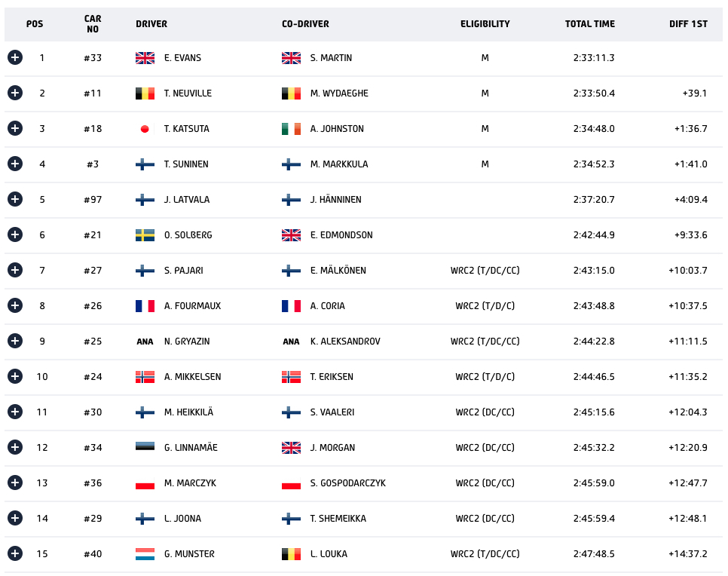
Task: Click Swedish flag beside O. Solberg
Action: coord(145,235)
